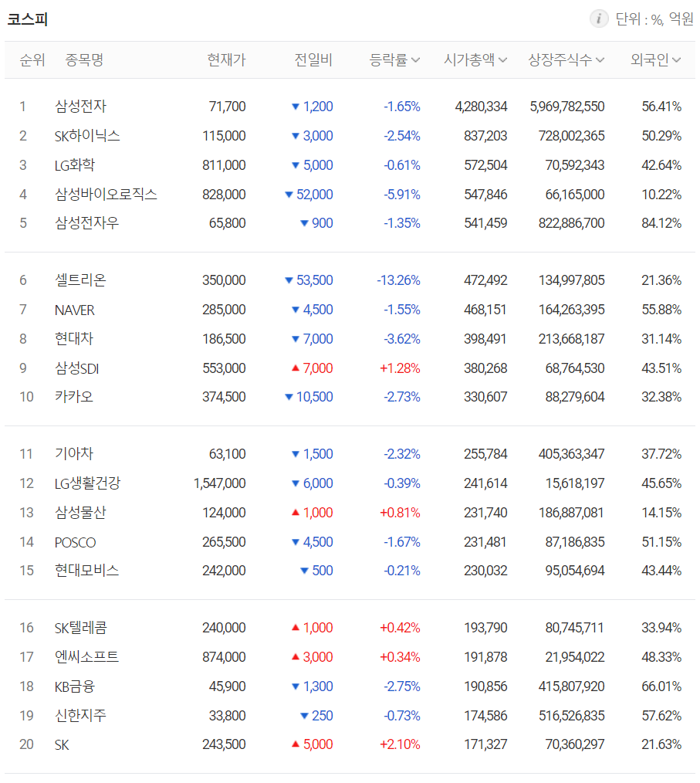Click 삼성물산 change rate +0.81%
The image size is (700, 783).
pos(400,513)
